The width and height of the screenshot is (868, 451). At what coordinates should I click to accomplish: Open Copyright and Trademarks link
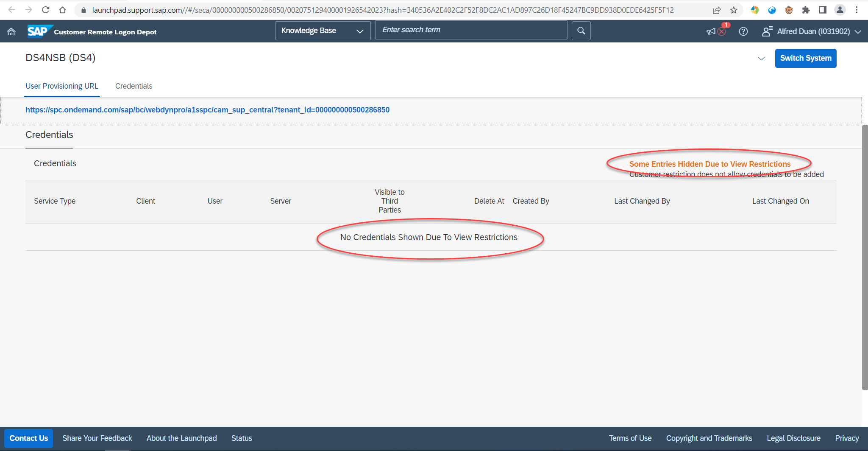[709, 438]
